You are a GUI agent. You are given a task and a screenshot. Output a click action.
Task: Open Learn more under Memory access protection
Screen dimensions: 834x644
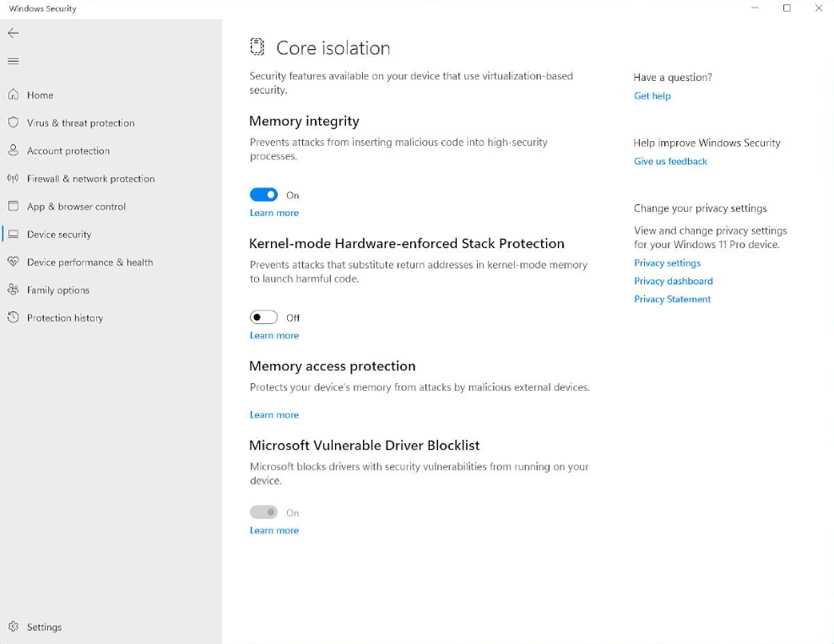(x=274, y=414)
